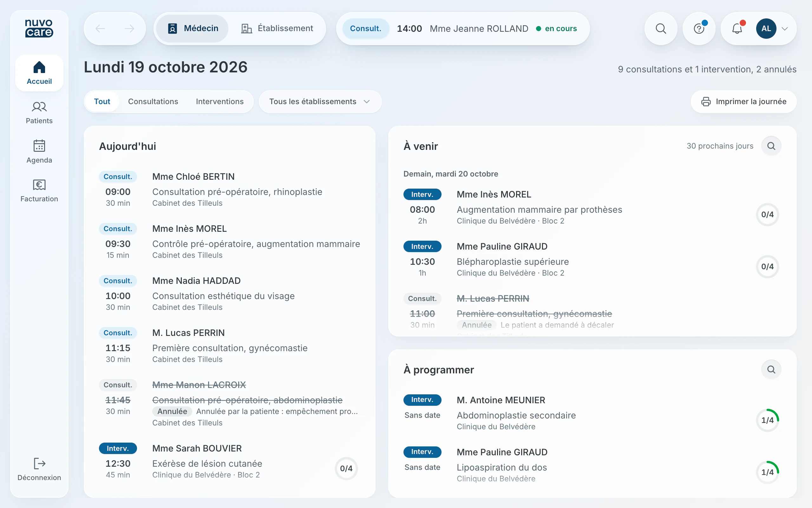812x508 pixels.
Task: Click the nuvo care logo
Action: click(x=39, y=28)
